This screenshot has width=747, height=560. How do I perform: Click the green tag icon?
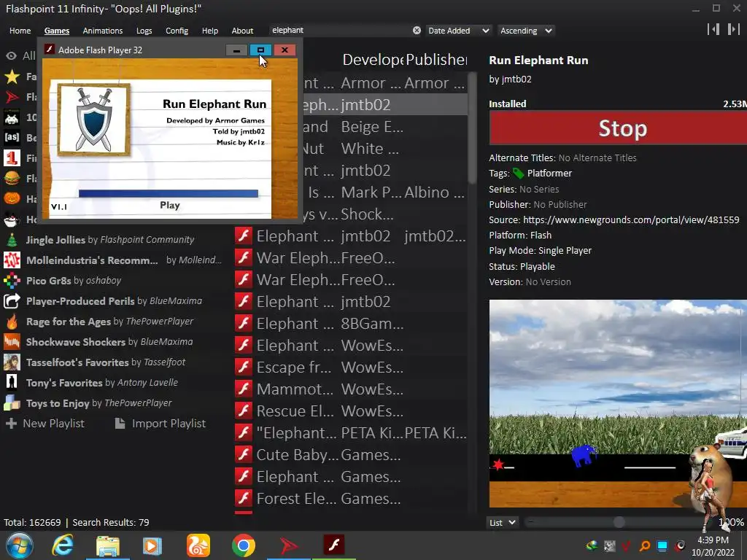point(519,174)
